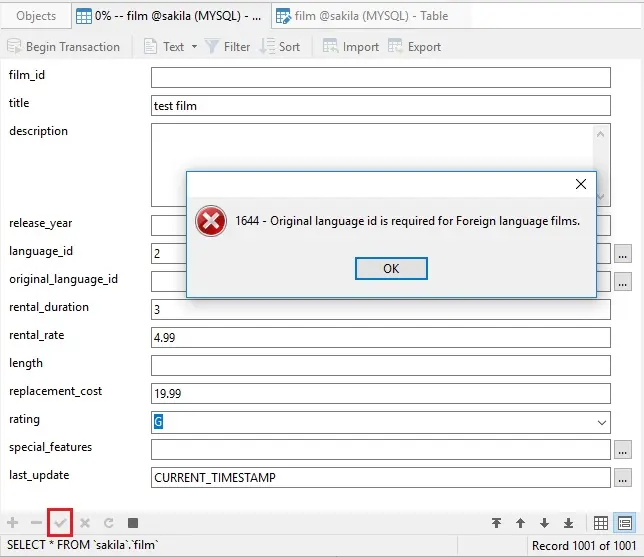
Task: Click the Text toolbar button
Action: click(166, 47)
